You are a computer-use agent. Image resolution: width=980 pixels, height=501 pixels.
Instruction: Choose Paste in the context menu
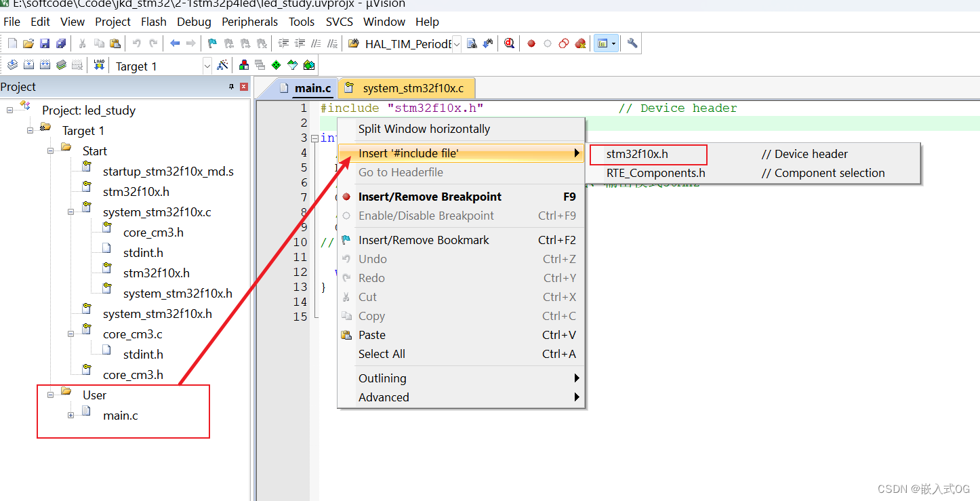(x=461, y=335)
